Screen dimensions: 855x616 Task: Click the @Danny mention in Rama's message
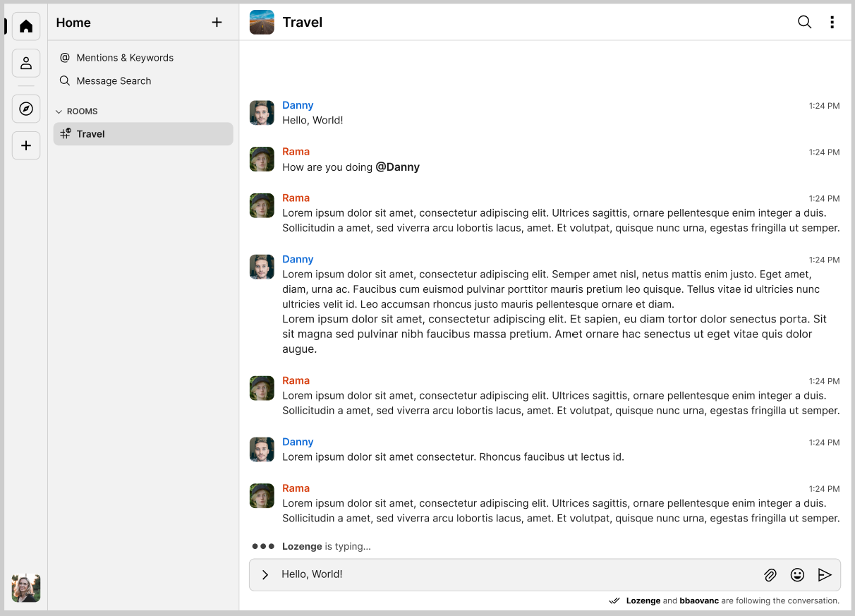397,167
